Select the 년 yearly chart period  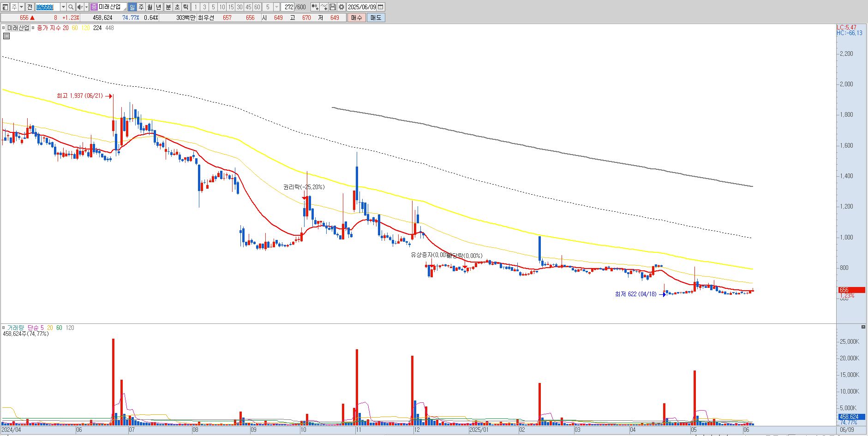pos(159,7)
